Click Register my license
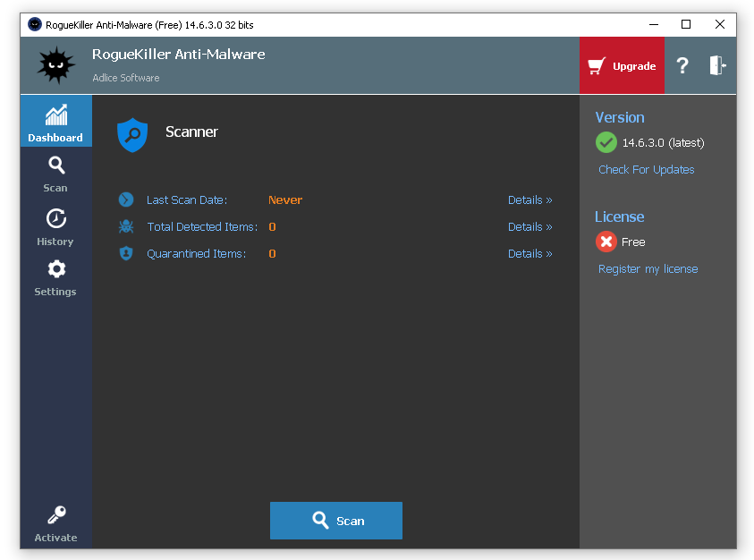Screen dimensions: 754x560 [x=648, y=268]
